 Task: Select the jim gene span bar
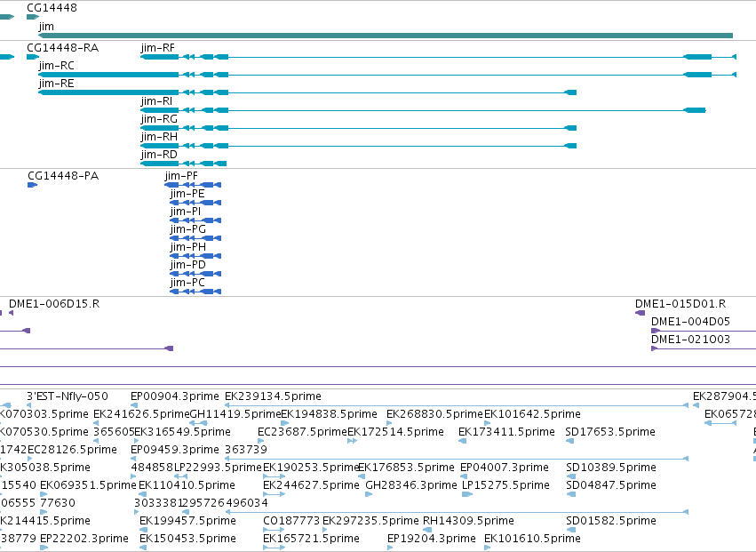[x=386, y=36]
